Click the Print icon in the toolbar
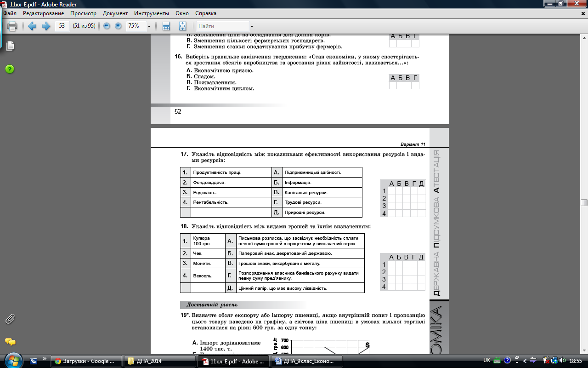This screenshot has width=588, height=368. [x=12, y=26]
